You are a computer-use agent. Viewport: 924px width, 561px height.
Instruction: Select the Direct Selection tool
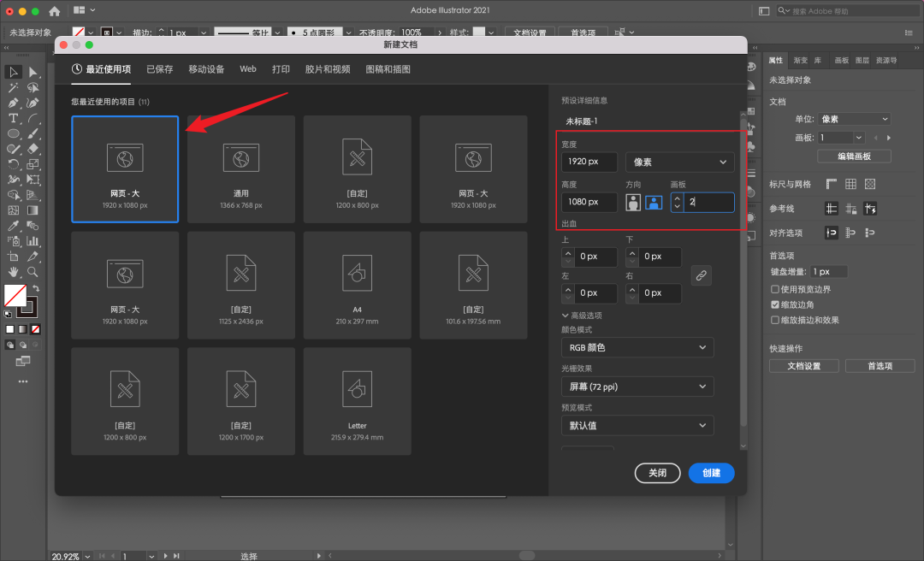33,72
